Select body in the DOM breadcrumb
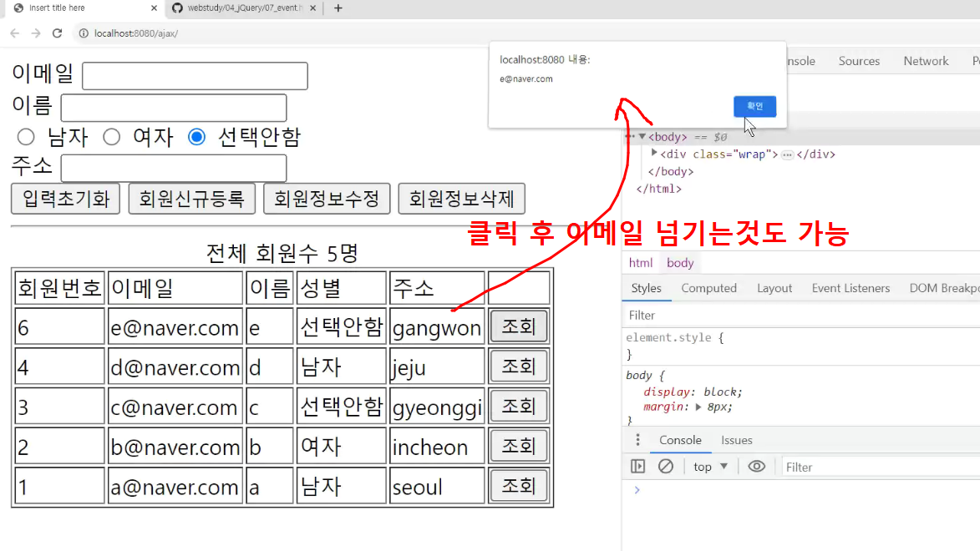Image resolution: width=980 pixels, height=551 pixels. (x=680, y=263)
